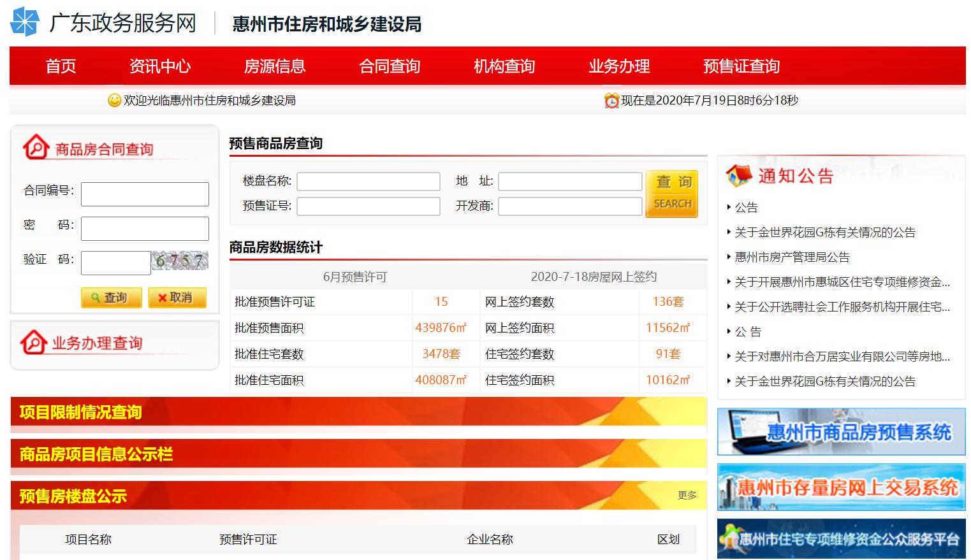The height and width of the screenshot is (560, 971).
Task: Click the 惠州市商品房预售系统 banner
Action: click(840, 431)
